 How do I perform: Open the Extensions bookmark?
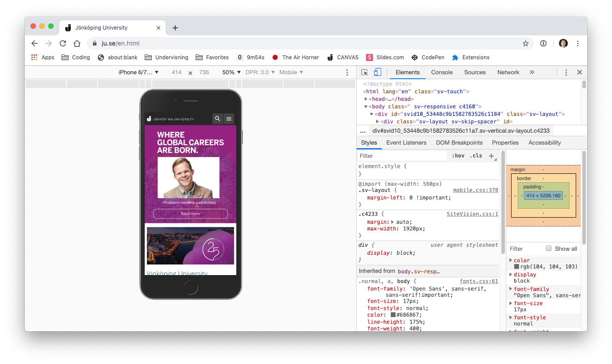click(471, 57)
